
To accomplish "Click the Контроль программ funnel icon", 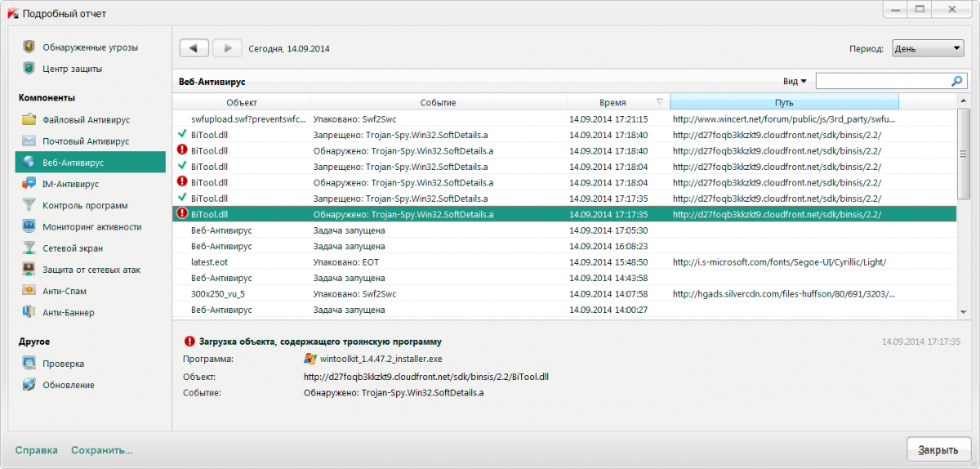I will pos(29,205).
